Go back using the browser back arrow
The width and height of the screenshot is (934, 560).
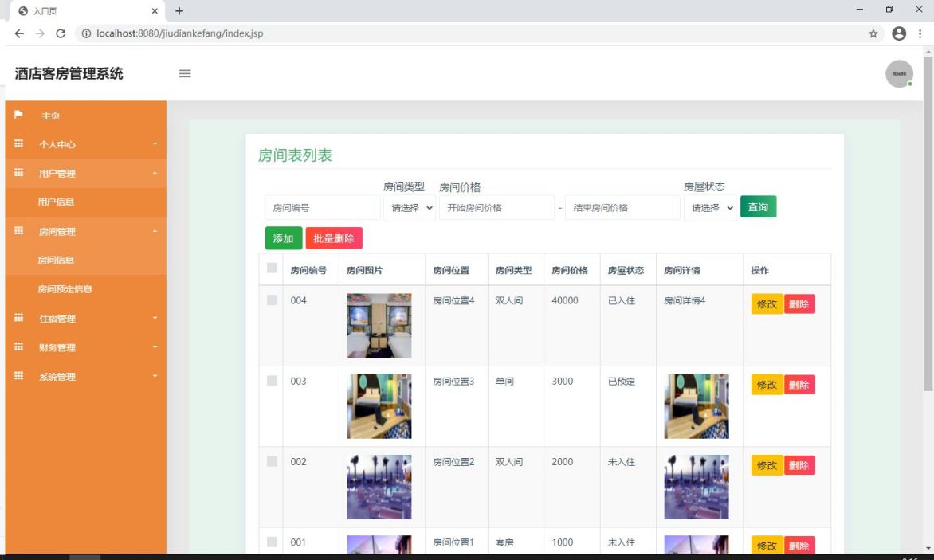19,33
